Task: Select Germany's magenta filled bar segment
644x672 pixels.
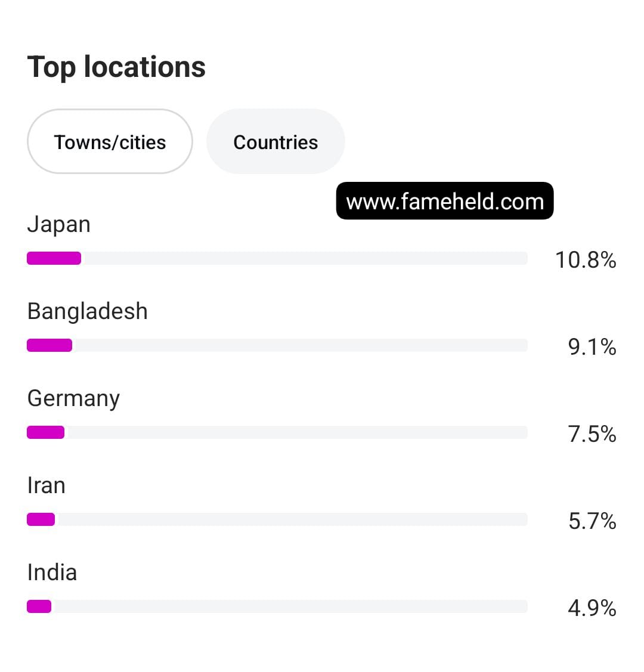Action: 45,432
